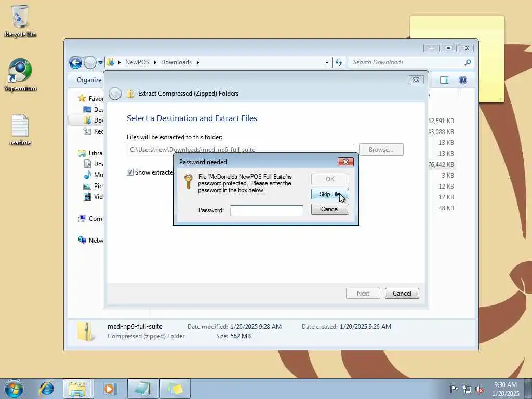Click the back arrow in the Extract wizard
This screenshot has width=532, height=399.
[x=115, y=94]
